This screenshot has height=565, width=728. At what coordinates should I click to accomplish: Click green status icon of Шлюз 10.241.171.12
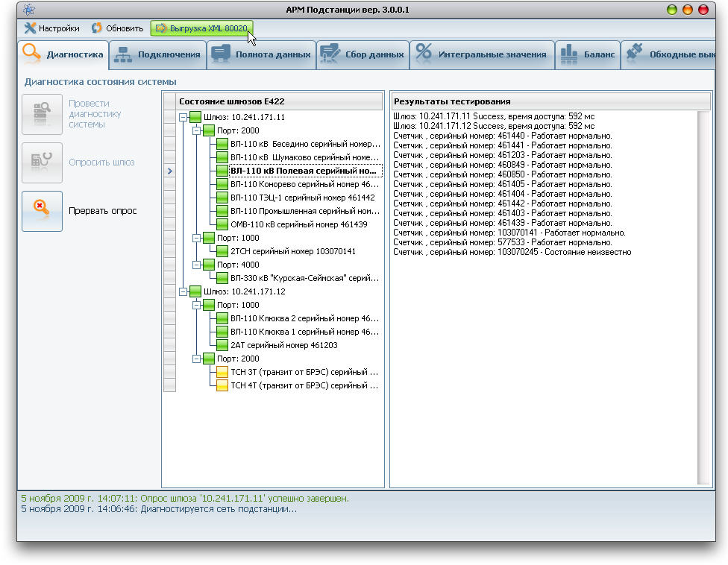[195, 291]
